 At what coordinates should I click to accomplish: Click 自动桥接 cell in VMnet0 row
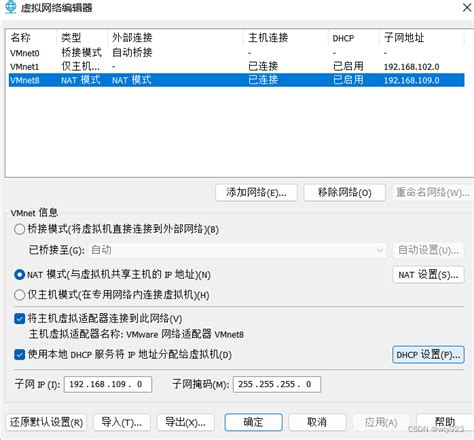[132, 52]
